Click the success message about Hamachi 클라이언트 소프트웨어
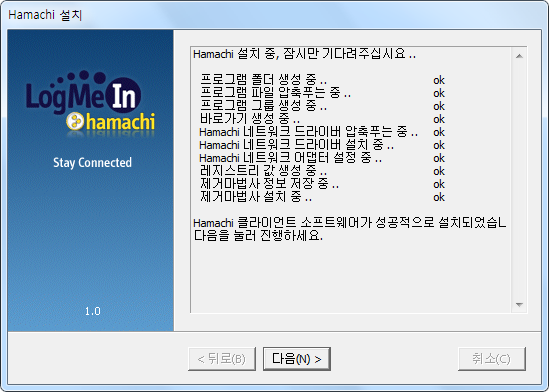Viewport: 549px width, 392px height. pos(349,223)
